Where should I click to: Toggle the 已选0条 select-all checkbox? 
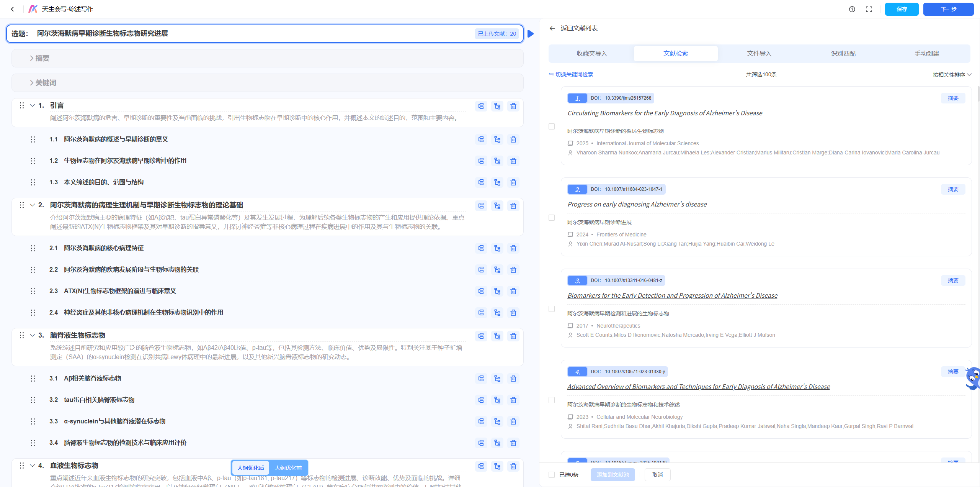551,475
